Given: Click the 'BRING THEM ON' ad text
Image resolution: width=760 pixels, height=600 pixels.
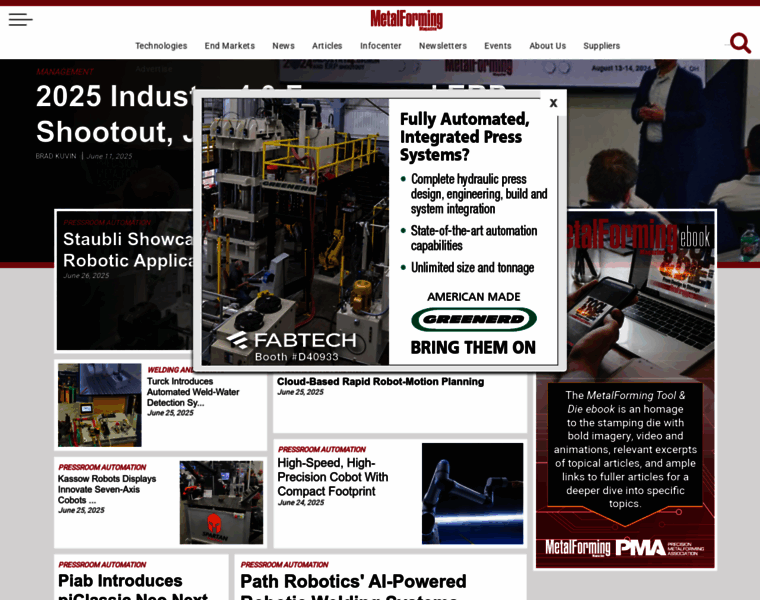Looking at the screenshot, I should coord(473,347).
